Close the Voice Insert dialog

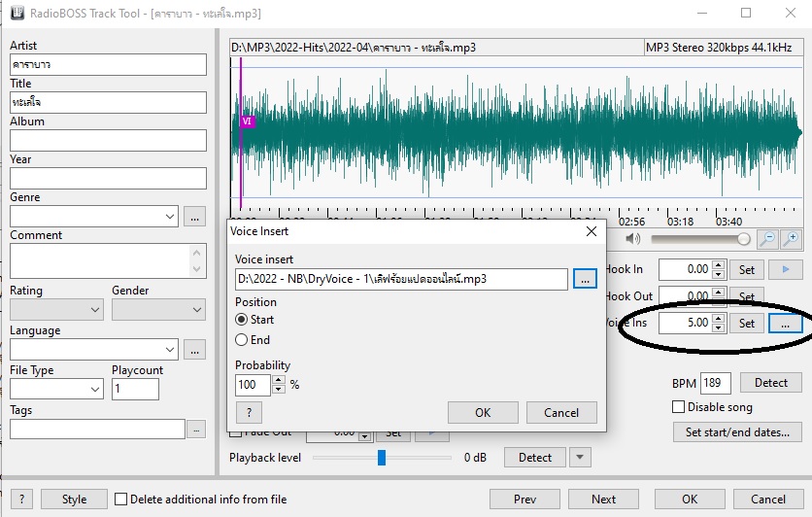tap(591, 231)
